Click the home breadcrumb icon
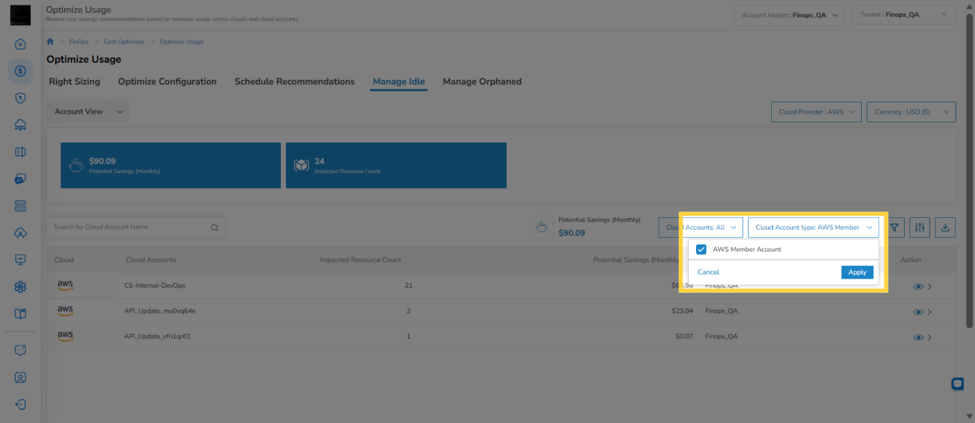 pos(50,42)
